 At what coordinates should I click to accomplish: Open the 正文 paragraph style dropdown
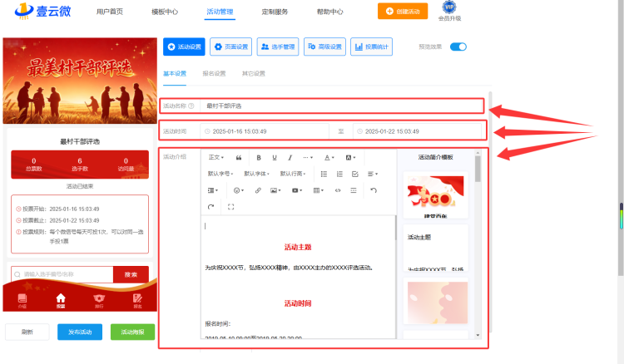216,157
